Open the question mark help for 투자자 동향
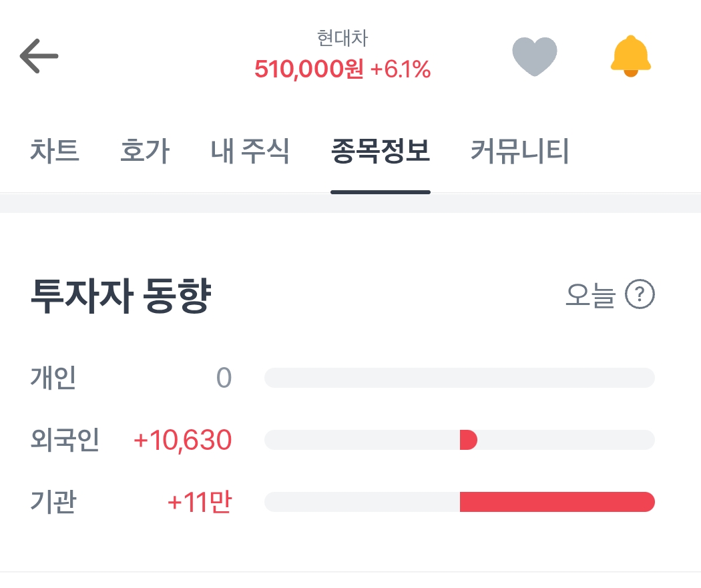The width and height of the screenshot is (701, 588). click(x=640, y=294)
